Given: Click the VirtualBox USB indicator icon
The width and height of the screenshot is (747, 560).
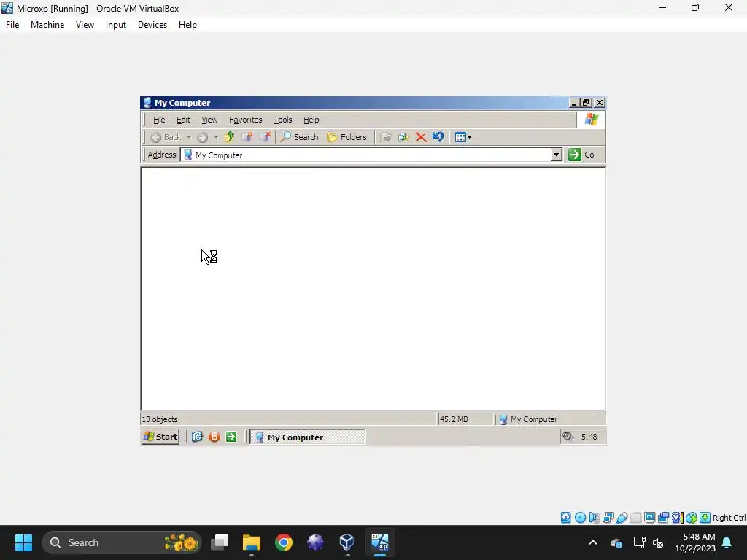Looking at the screenshot, I should (x=622, y=518).
